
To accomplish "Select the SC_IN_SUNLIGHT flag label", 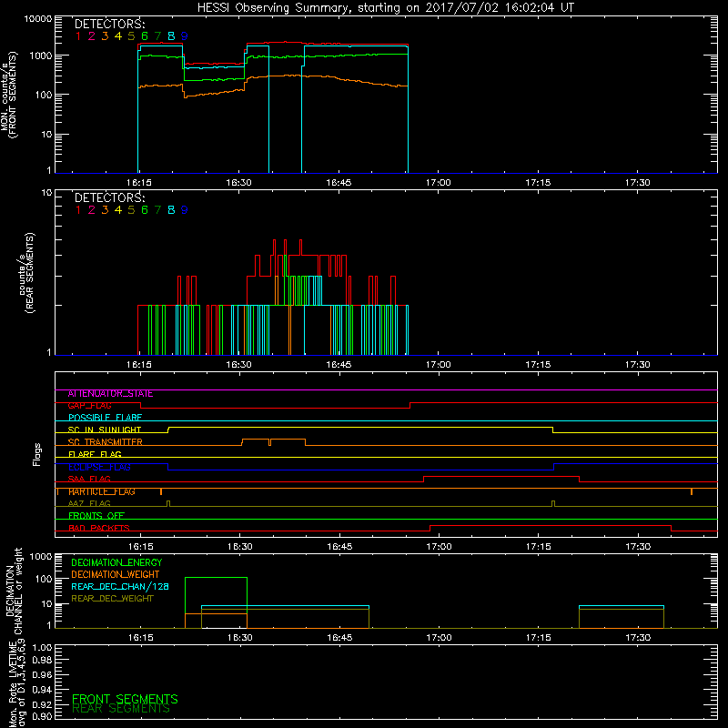I will tap(105, 430).
